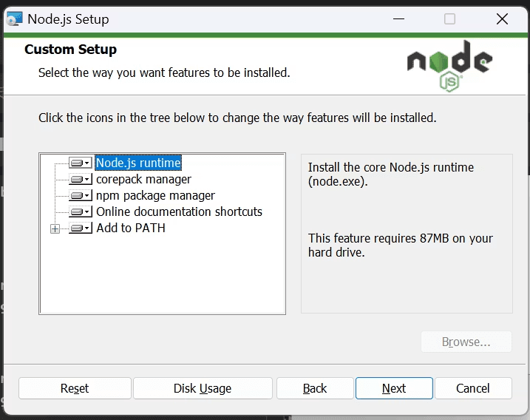The image size is (530, 420).
Task: Open install options for Online documentation shortcuts
Action: (81, 211)
